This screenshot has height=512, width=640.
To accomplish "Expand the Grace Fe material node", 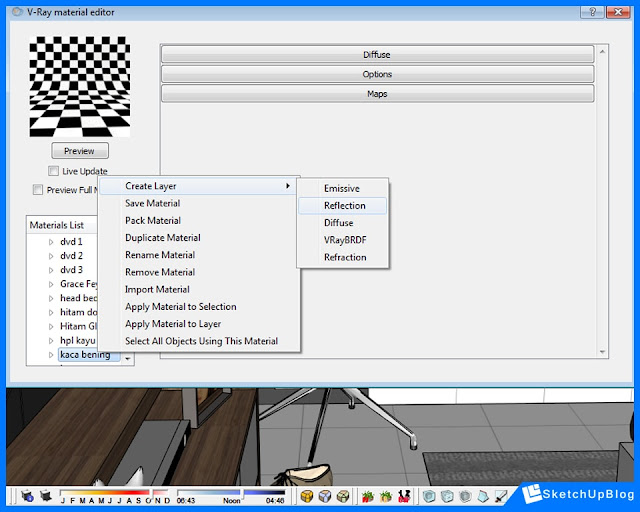I will 51,284.
